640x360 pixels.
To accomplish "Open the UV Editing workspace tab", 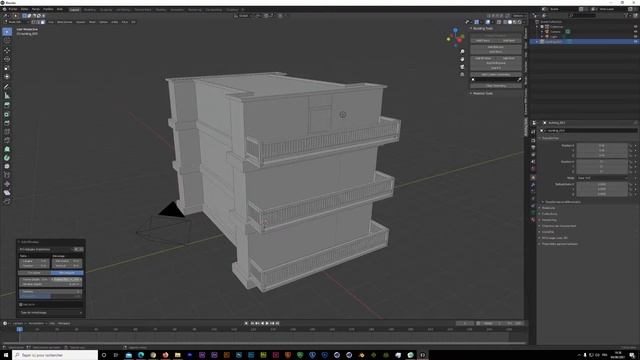I will point(123,9).
